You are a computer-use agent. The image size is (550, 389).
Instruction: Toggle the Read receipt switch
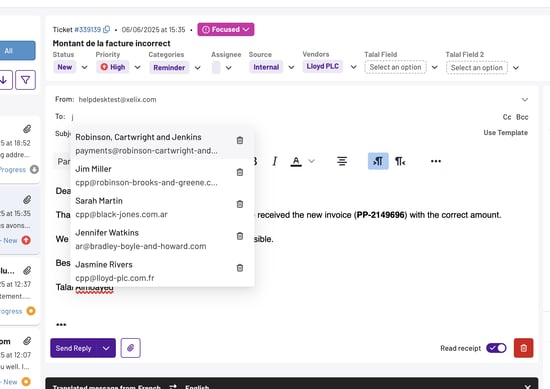[x=496, y=348]
